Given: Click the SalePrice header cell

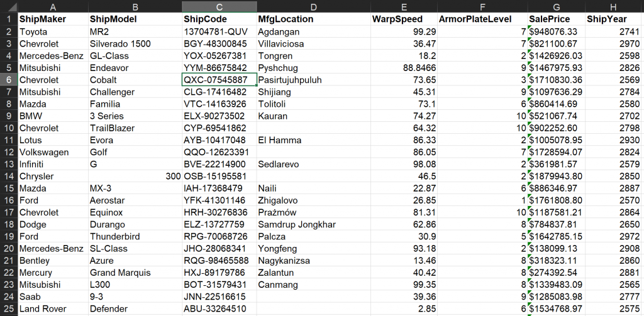Looking at the screenshot, I should (557, 19).
